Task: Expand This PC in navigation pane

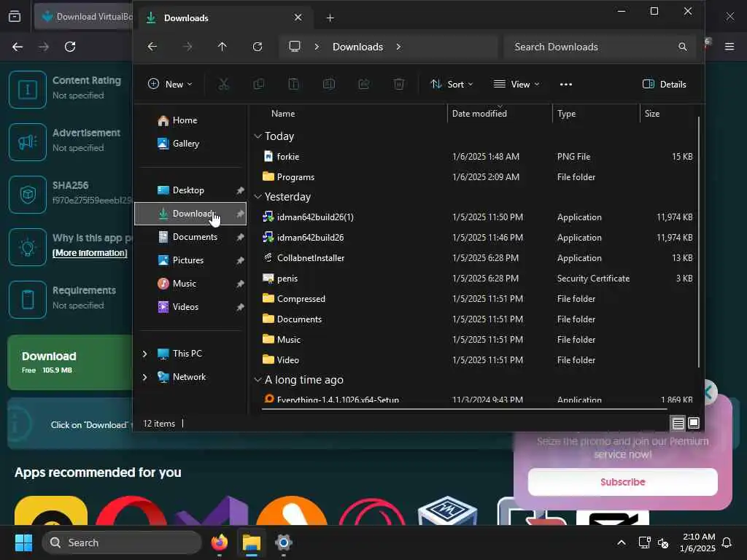Action: (x=145, y=354)
